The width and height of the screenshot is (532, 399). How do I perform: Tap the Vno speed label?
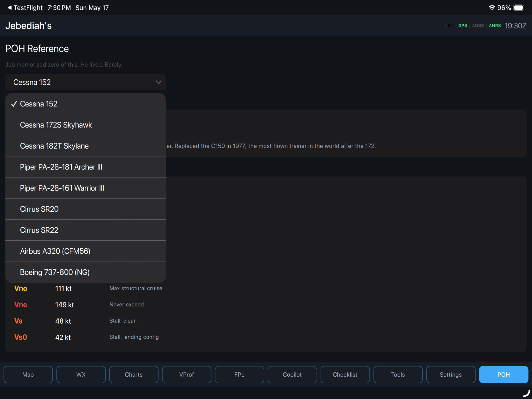point(21,289)
